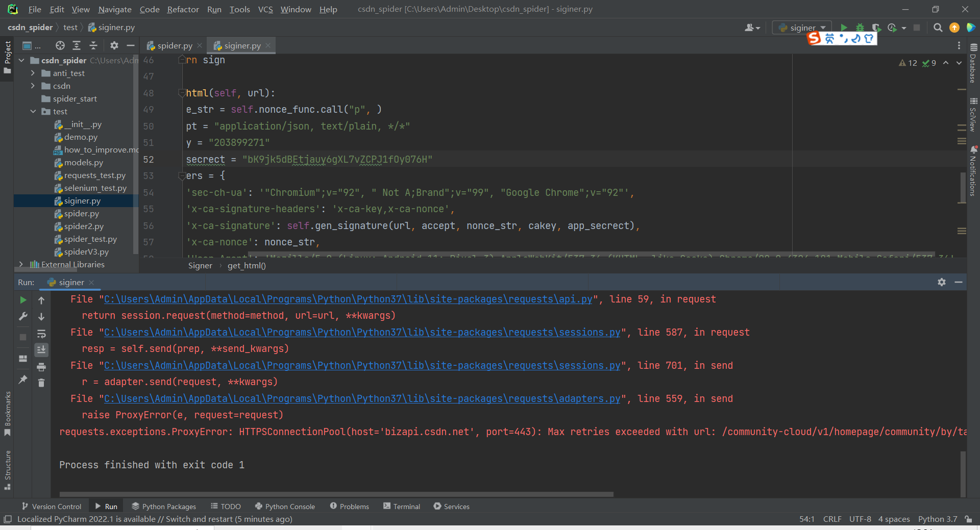Open Run panel settings gear

click(x=942, y=282)
